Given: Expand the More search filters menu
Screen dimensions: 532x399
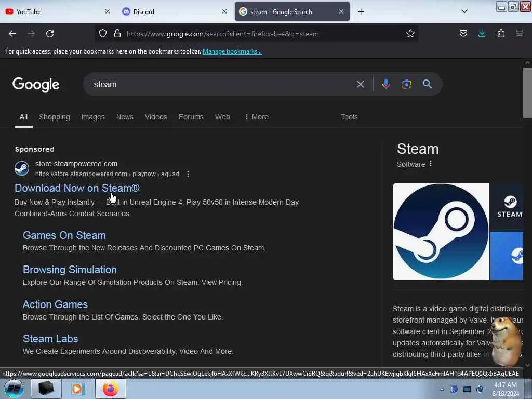Looking at the screenshot, I should [x=257, y=117].
